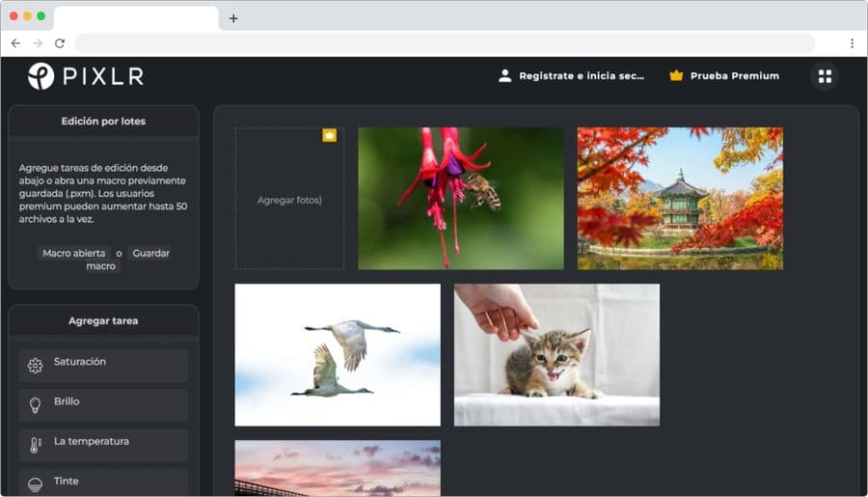Go back in browser
The image size is (868, 497).
click(15, 43)
